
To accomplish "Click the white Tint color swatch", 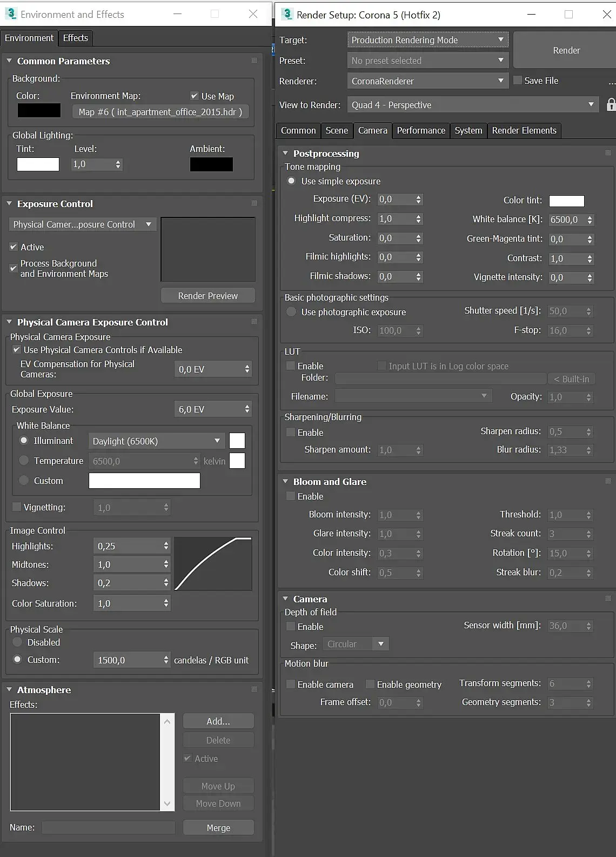I will coord(38,164).
